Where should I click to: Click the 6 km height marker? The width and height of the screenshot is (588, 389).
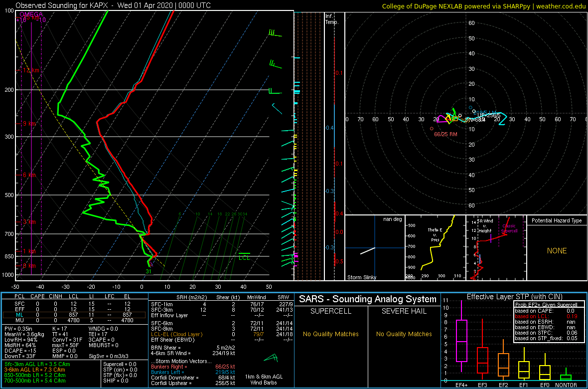point(29,175)
